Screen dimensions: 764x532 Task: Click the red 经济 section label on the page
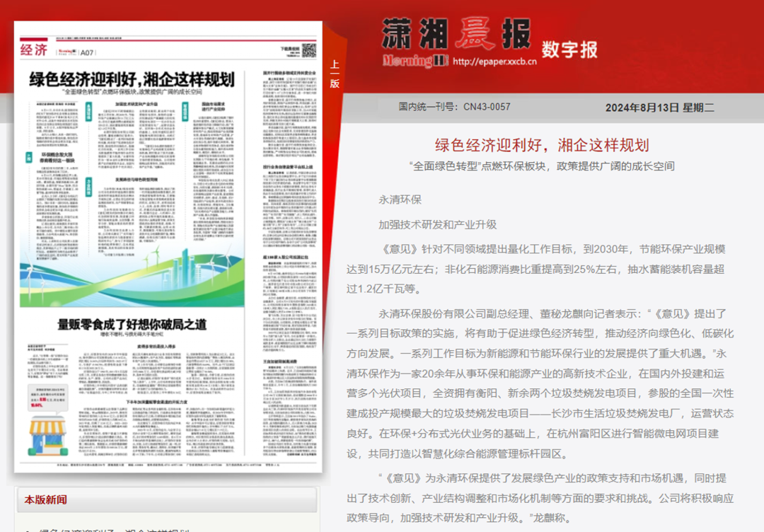[x=34, y=50]
